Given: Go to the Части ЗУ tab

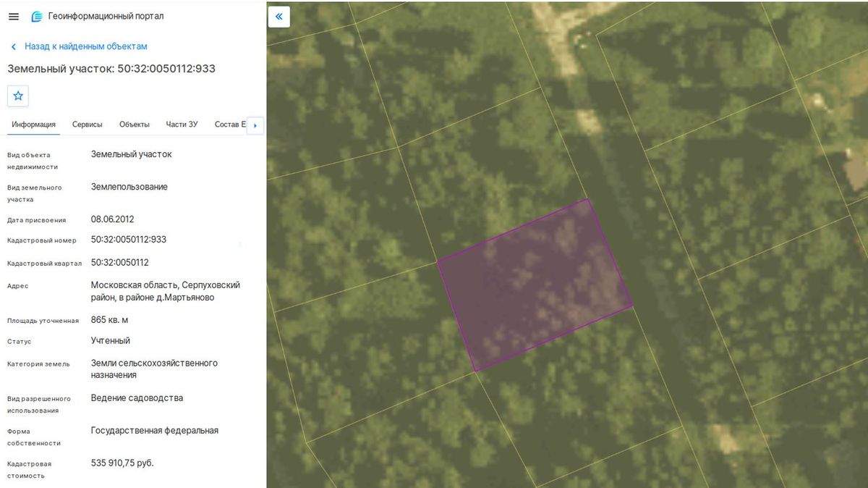Looking at the screenshot, I should [x=182, y=125].
